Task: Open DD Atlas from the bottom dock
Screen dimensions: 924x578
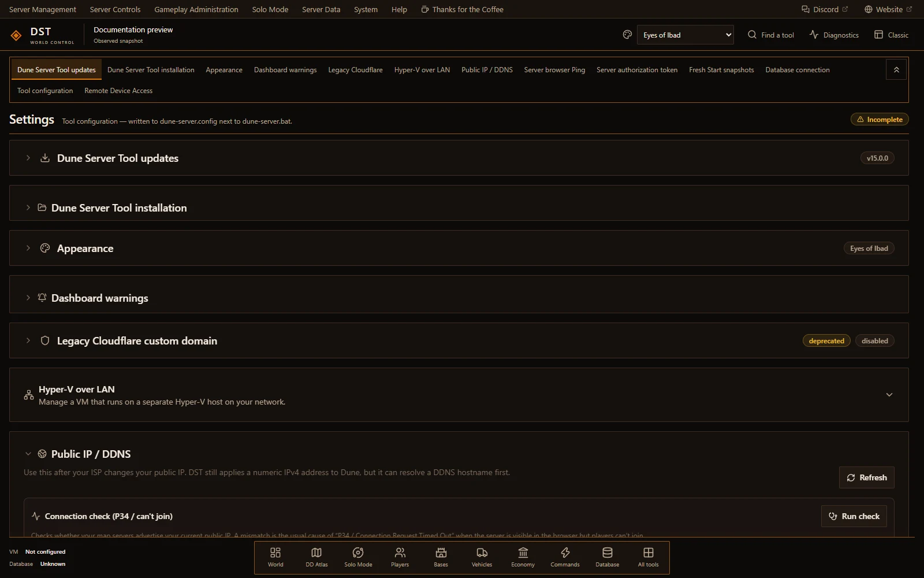Action: (316, 557)
